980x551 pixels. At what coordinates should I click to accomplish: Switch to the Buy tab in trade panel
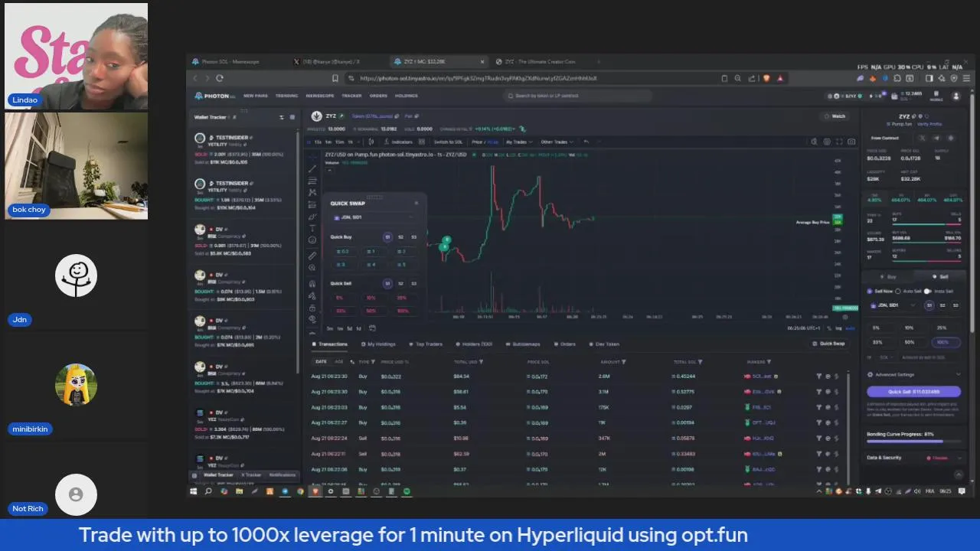point(888,276)
